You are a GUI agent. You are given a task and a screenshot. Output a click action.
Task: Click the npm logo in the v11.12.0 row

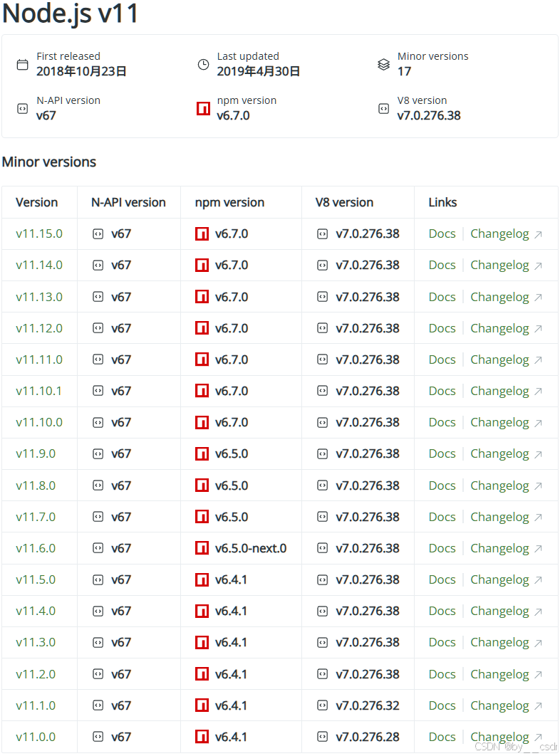click(202, 328)
